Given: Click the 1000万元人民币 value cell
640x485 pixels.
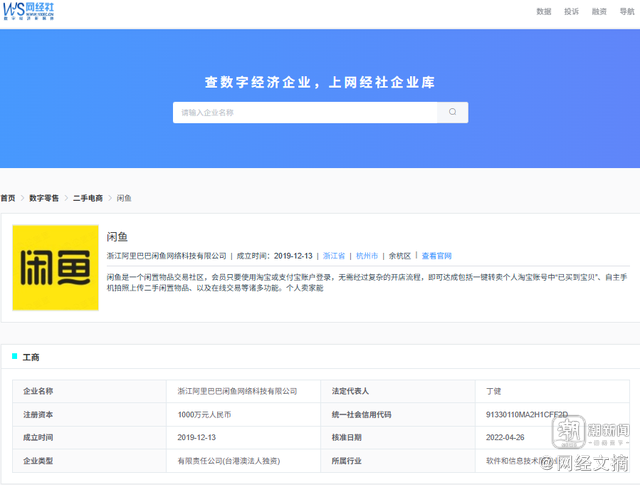Looking at the screenshot, I should click(x=243, y=414).
